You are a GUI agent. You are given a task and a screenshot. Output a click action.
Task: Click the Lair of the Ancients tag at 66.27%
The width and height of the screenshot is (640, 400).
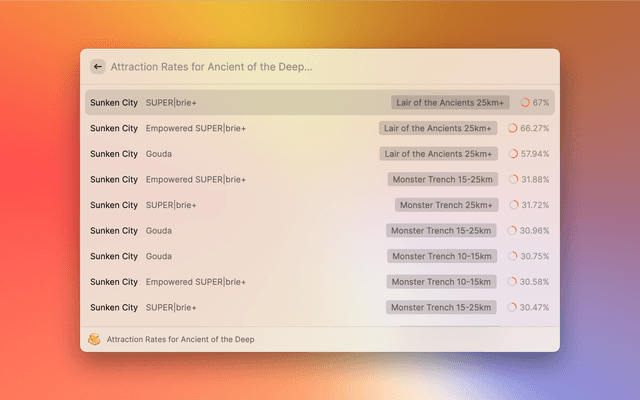click(x=438, y=128)
